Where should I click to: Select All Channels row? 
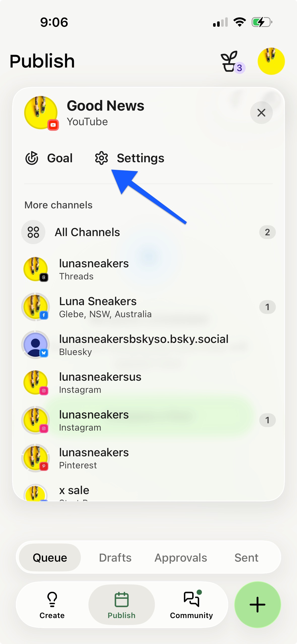tap(148, 232)
